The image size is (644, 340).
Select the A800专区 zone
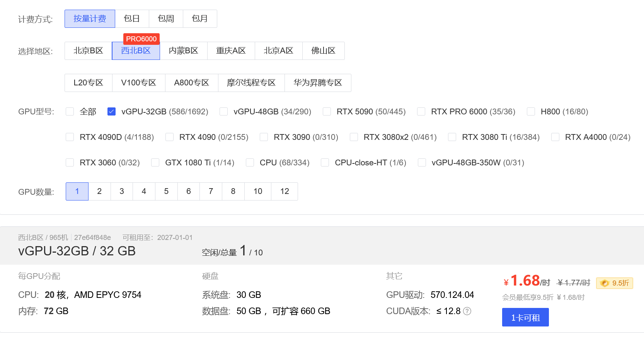[x=191, y=83]
